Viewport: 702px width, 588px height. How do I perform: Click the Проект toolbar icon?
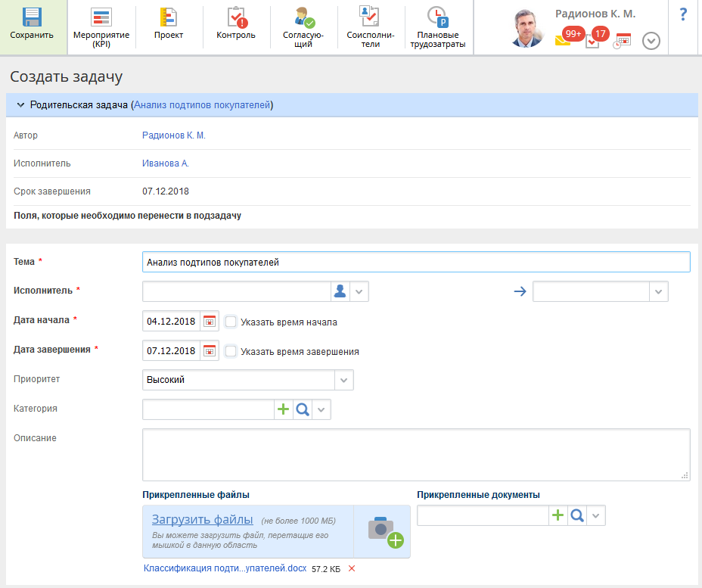pos(168,17)
